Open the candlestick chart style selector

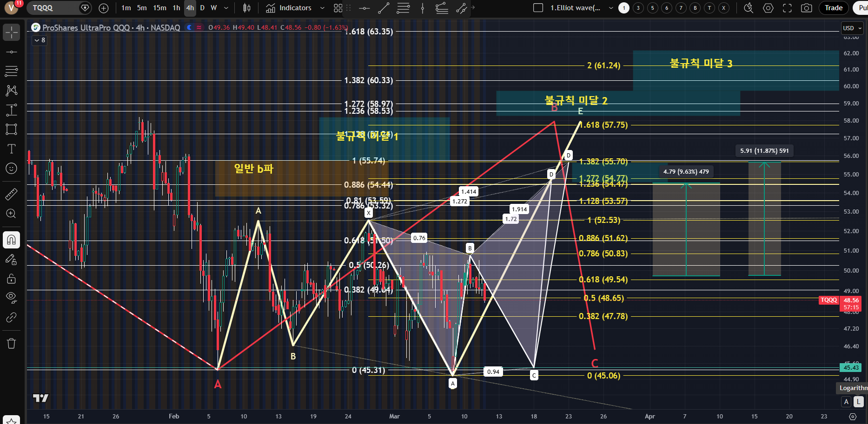point(247,8)
